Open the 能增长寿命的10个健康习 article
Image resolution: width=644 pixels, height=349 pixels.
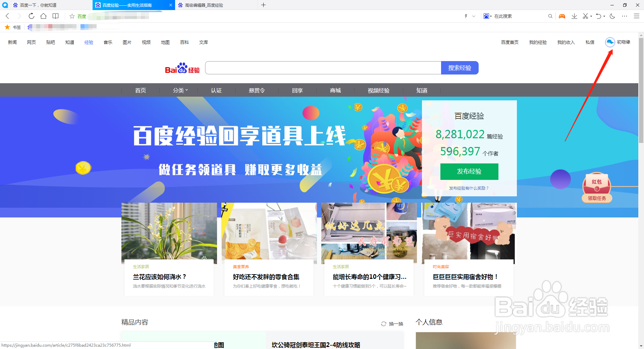click(370, 277)
